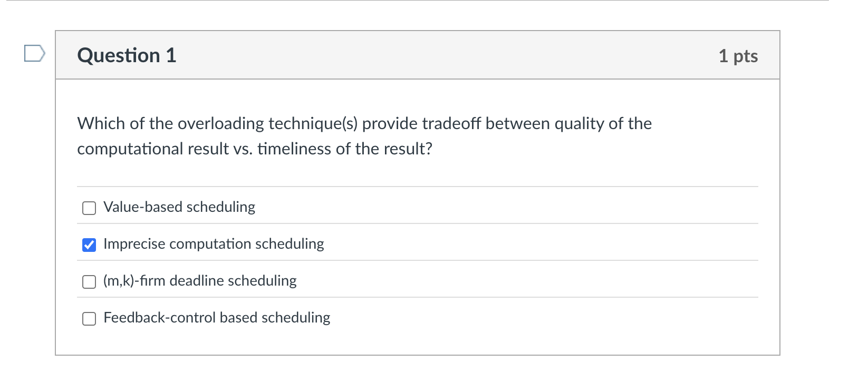The height and width of the screenshot is (391, 868).
Task: Click the (m,k)-firm deadline scheduling label
Action: [x=199, y=281]
